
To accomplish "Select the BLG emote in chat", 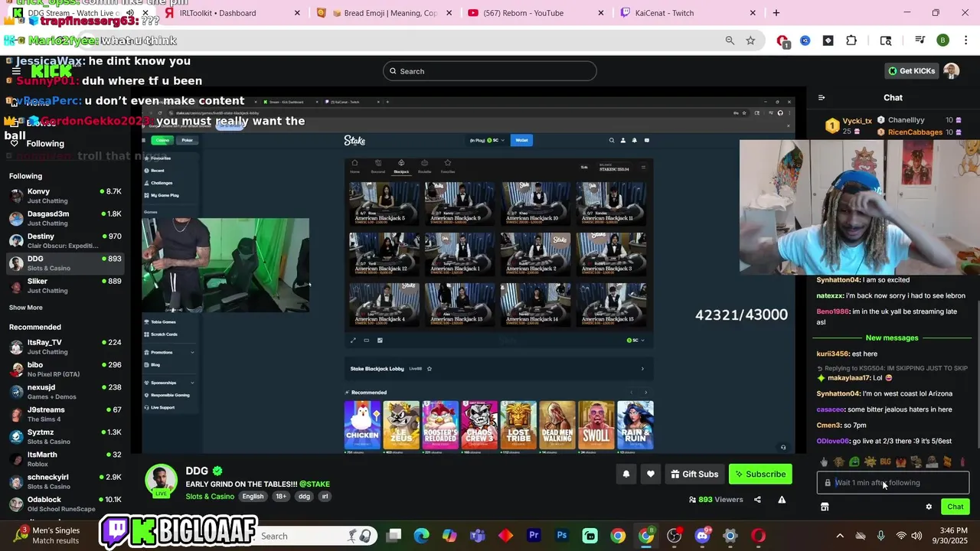I will tap(885, 461).
